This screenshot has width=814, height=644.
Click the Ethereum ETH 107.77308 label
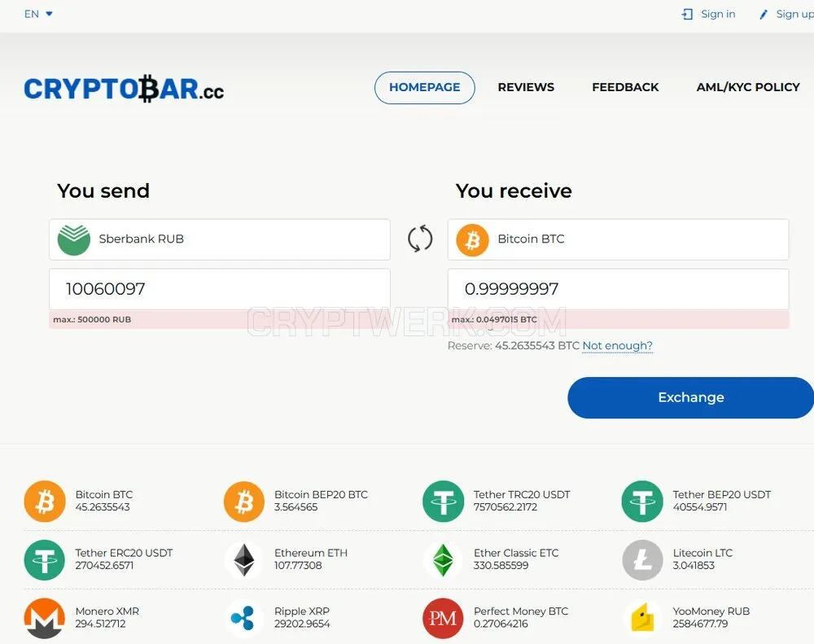pyautogui.click(x=310, y=559)
